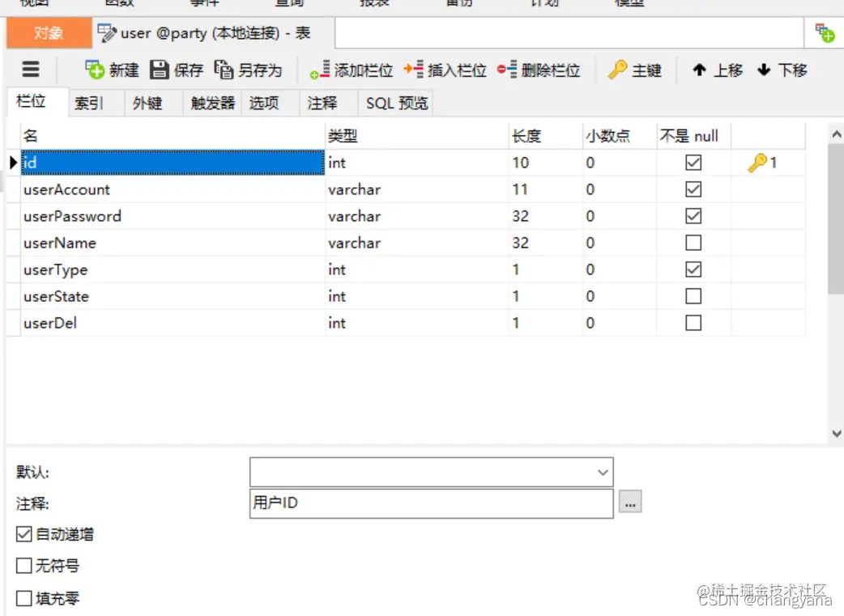
Task: Insert a field with 插入栏位
Action: (x=445, y=70)
